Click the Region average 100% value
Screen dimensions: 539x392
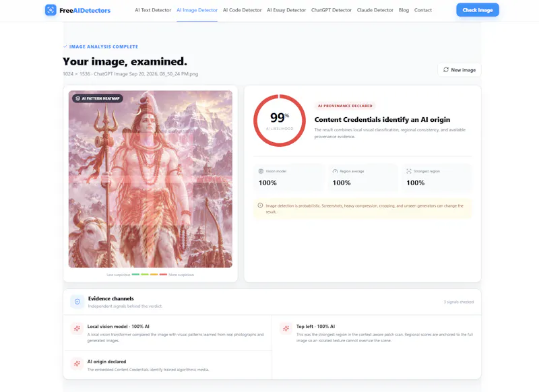342,183
